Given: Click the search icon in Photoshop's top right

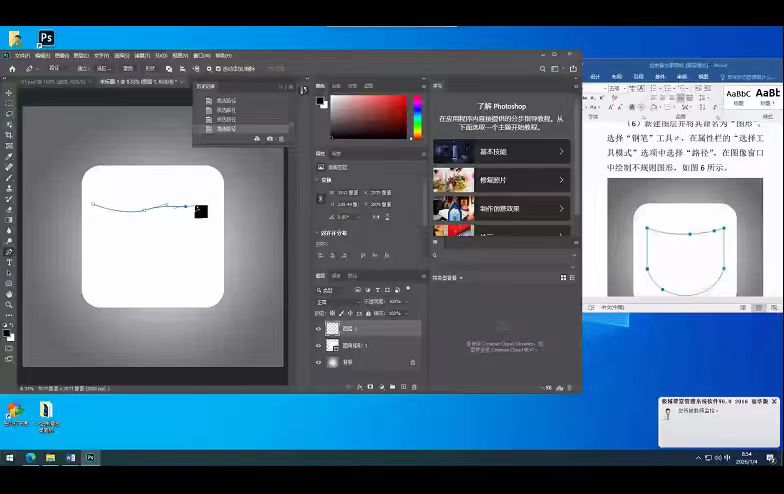Looking at the screenshot, I should coord(543,68).
